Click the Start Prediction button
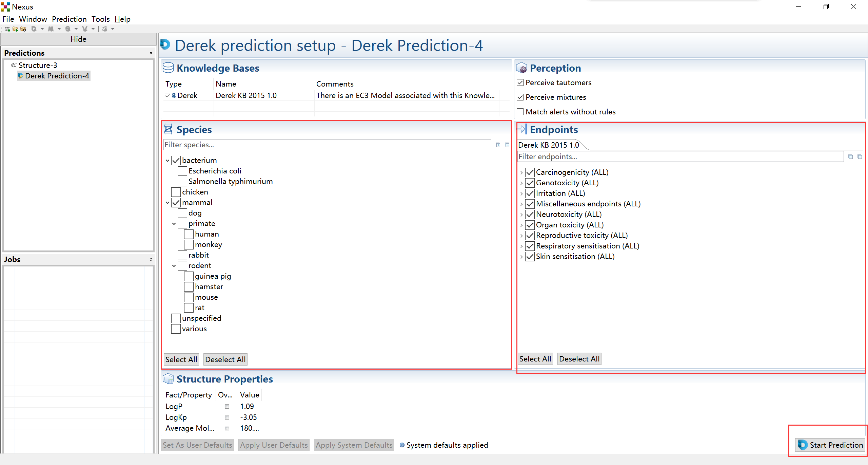Image resolution: width=868 pixels, height=465 pixels. [x=830, y=445]
